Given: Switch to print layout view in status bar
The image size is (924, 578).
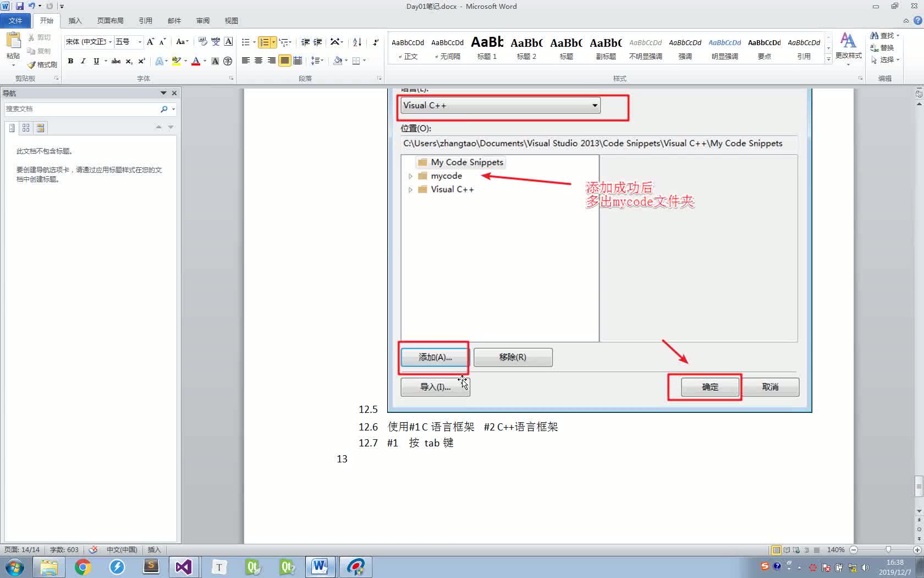Looking at the screenshot, I should (776, 550).
